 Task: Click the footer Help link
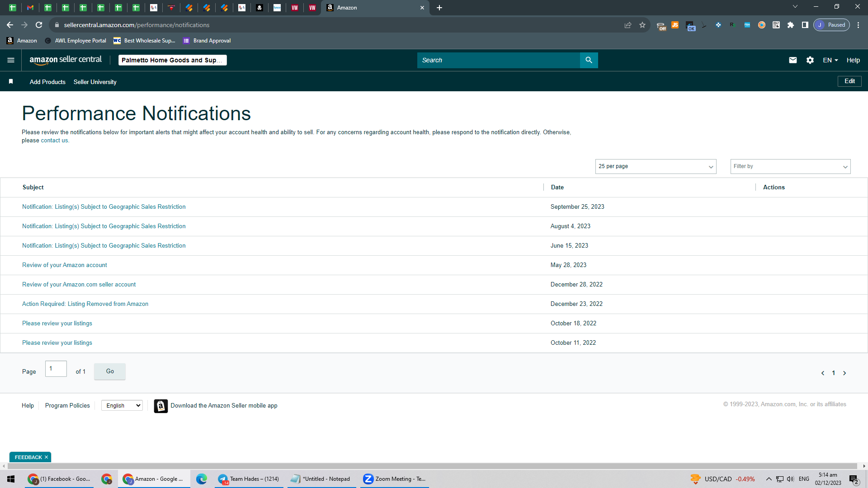click(x=28, y=406)
